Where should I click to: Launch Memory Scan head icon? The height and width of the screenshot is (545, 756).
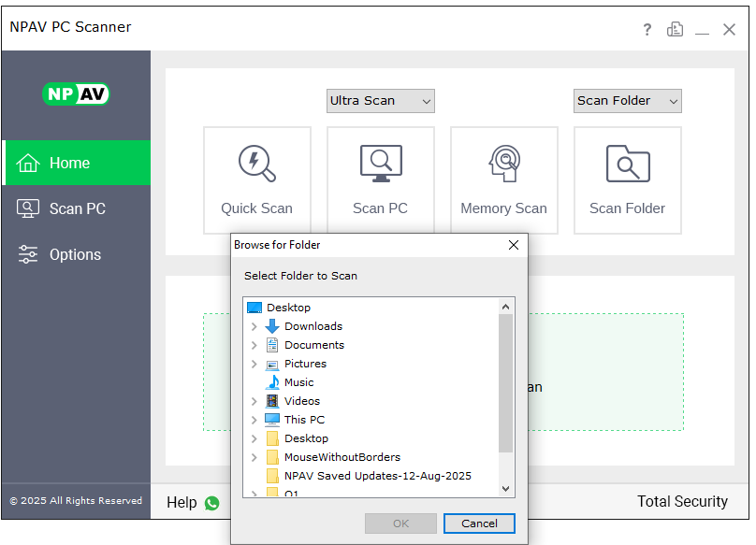[x=503, y=165]
